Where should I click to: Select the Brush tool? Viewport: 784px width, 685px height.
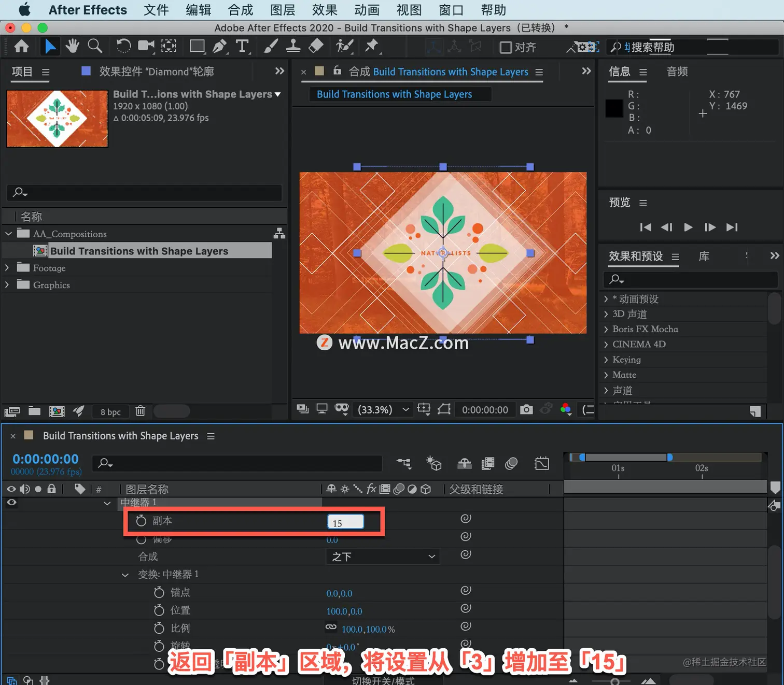(270, 46)
